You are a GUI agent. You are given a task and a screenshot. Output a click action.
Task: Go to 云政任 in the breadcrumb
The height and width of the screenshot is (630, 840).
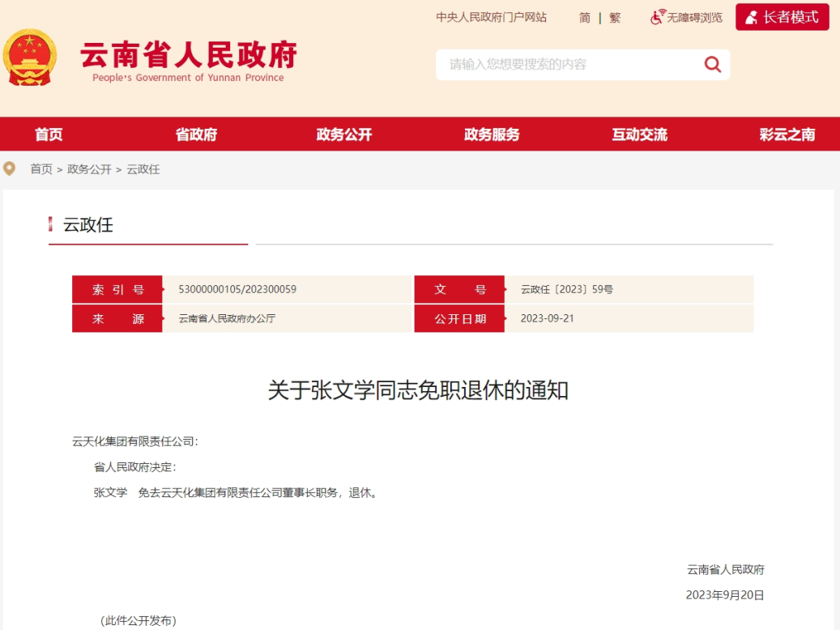pyautogui.click(x=143, y=169)
